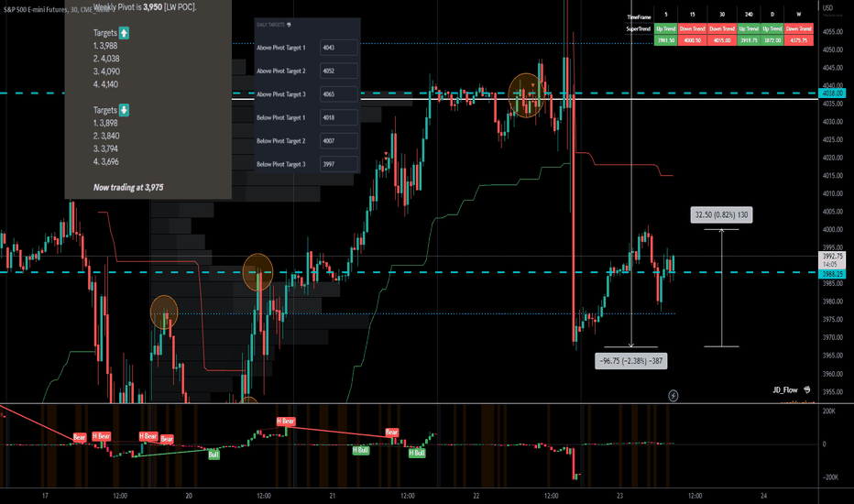Edit the Above Pivot Target 3 field
The image size is (854, 504).
pyautogui.click(x=339, y=94)
